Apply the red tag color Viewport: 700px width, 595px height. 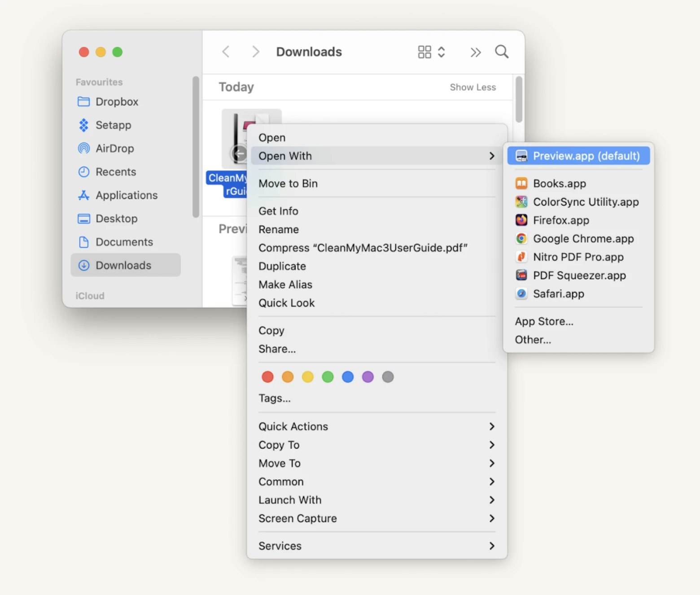click(x=267, y=377)
